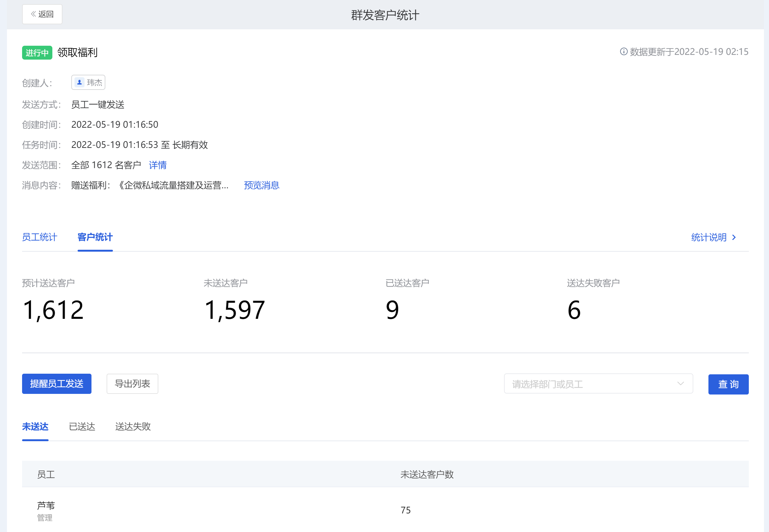Click the 发送方式 value 员工一键发送

[x=98, y=105]
